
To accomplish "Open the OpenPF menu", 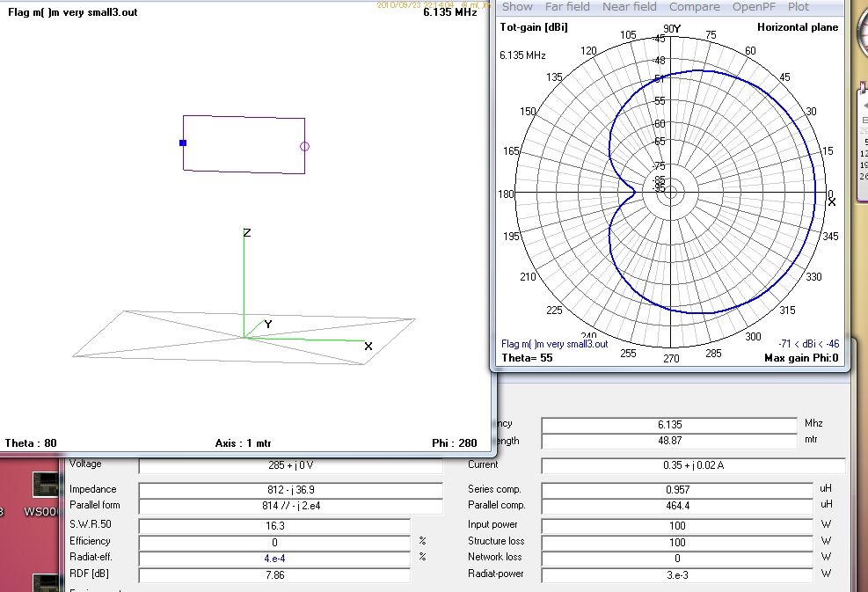I will pyautogui.click(x=754, y=7).
